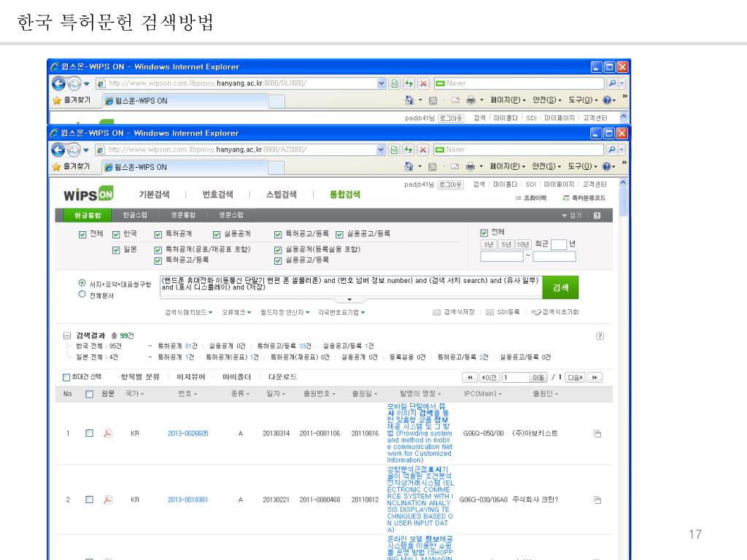This screenshot has height=560, width=747.
Task: Open 필드지정 연산자 dropdown
Action: [285, 312]
